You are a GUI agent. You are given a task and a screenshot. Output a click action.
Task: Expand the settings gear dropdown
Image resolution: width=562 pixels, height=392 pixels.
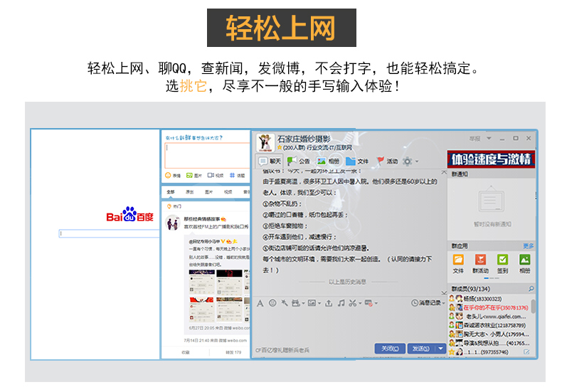coord(417,161)
